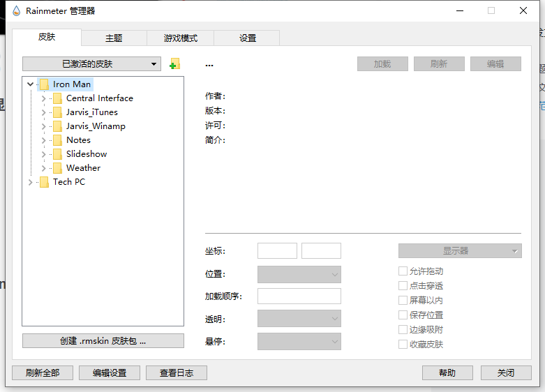
Task: Switch to the 主题 tab
Action: pyautogui.click(x=114, y=38)
